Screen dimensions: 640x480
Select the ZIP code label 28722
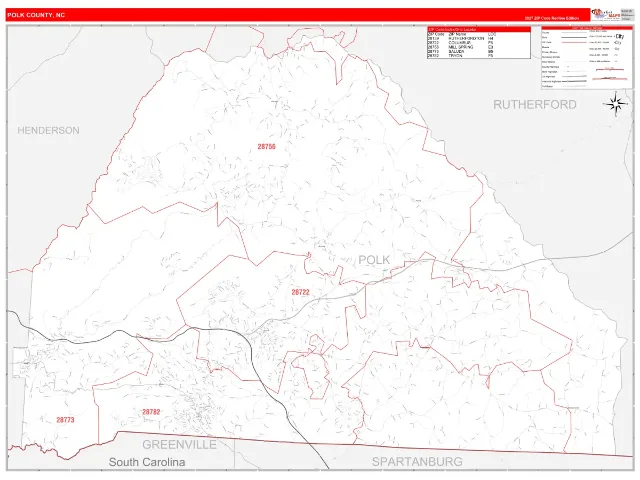click(300, 292)
